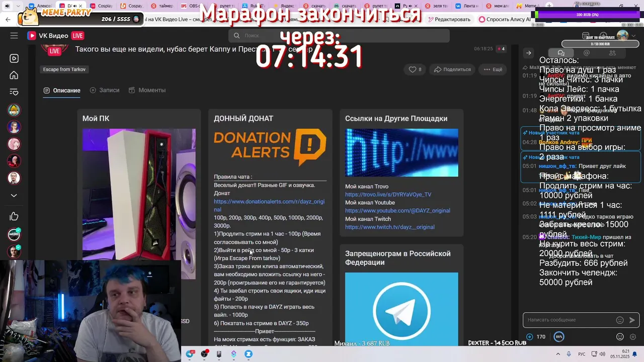Viewport: 644px width, 362px height.
Task: Click the http://www links panel image
Action: pos(401,153)
